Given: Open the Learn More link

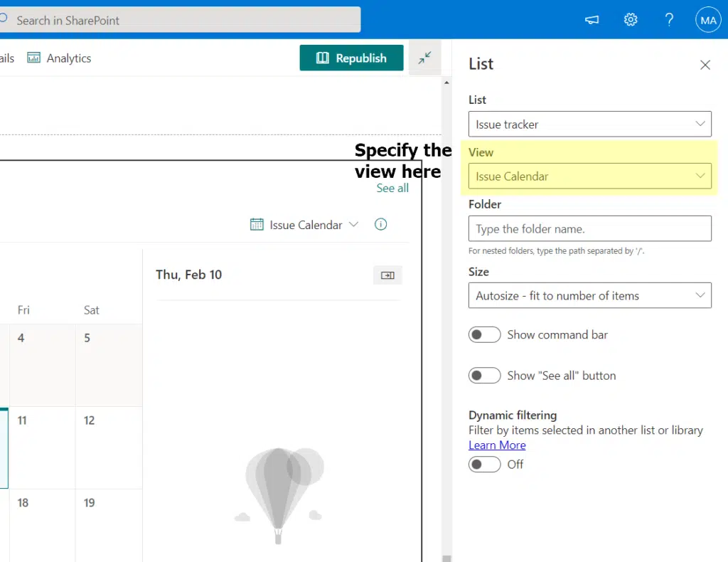Looking at the screenshot, I should [497, 445].
